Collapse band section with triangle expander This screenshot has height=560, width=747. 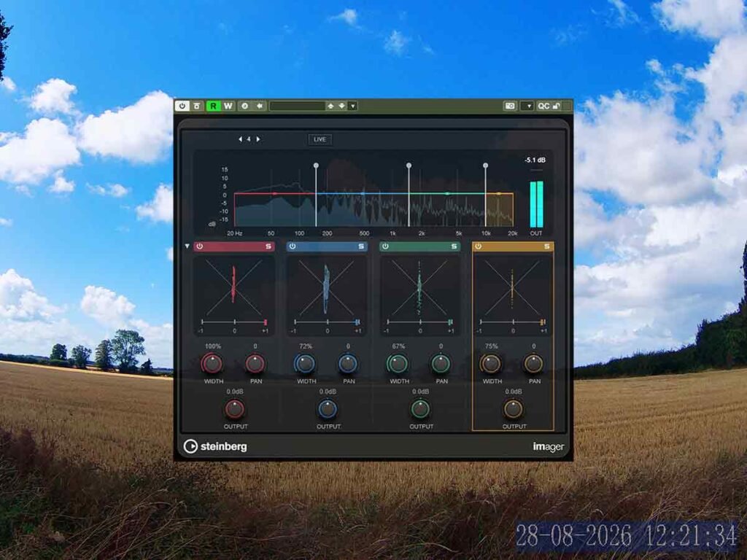(x=187, y=246)
